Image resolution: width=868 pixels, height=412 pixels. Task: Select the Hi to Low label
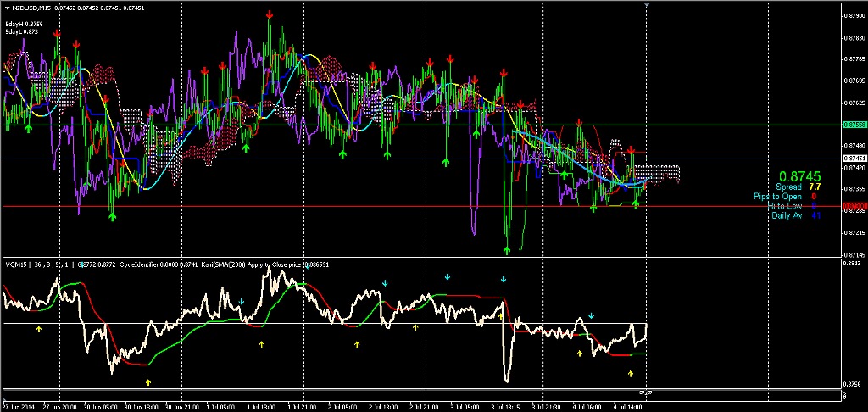[x=786, y=206]
